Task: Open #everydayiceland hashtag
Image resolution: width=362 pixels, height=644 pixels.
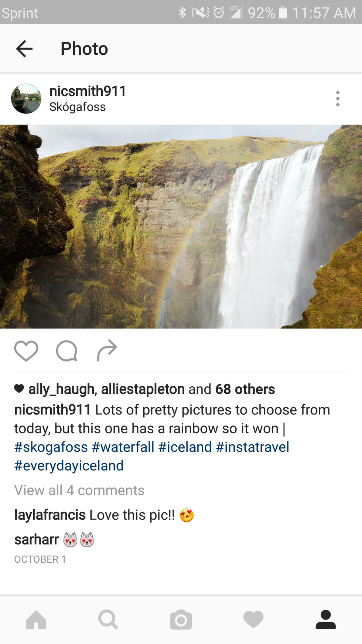Action: [x=69, y=465]
